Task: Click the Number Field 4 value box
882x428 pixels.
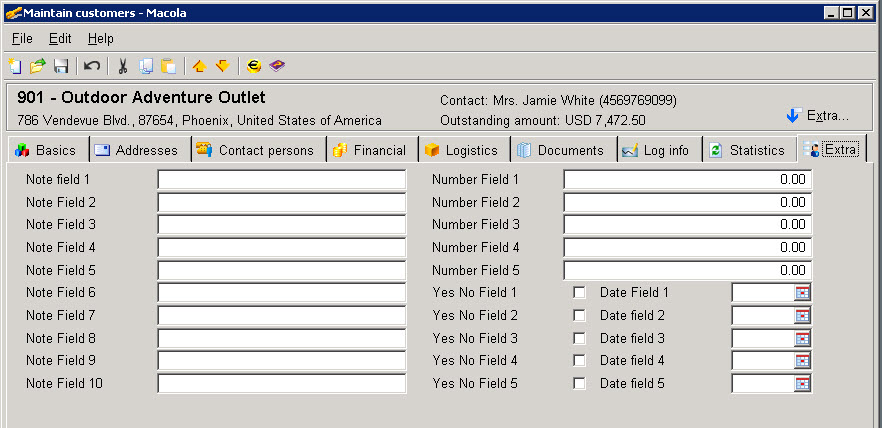Action: pyautogui.click(x=687, y=247)
